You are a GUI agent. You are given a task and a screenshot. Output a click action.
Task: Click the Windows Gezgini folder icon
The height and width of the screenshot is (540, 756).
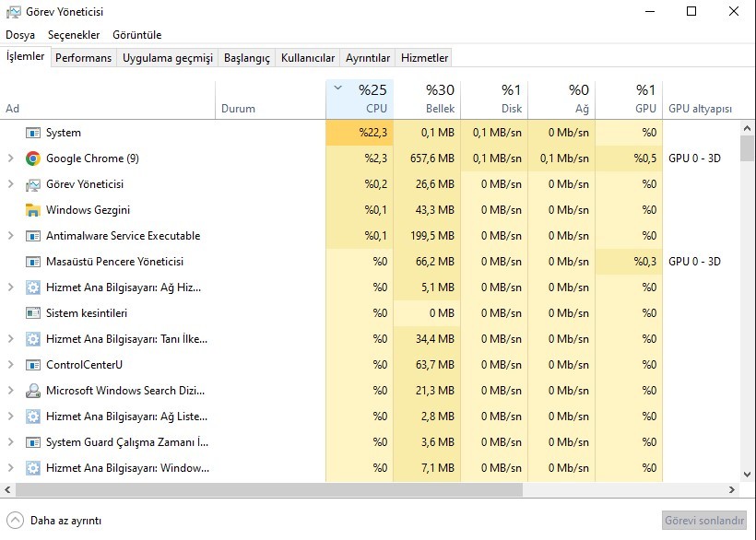tap(33, 210)
